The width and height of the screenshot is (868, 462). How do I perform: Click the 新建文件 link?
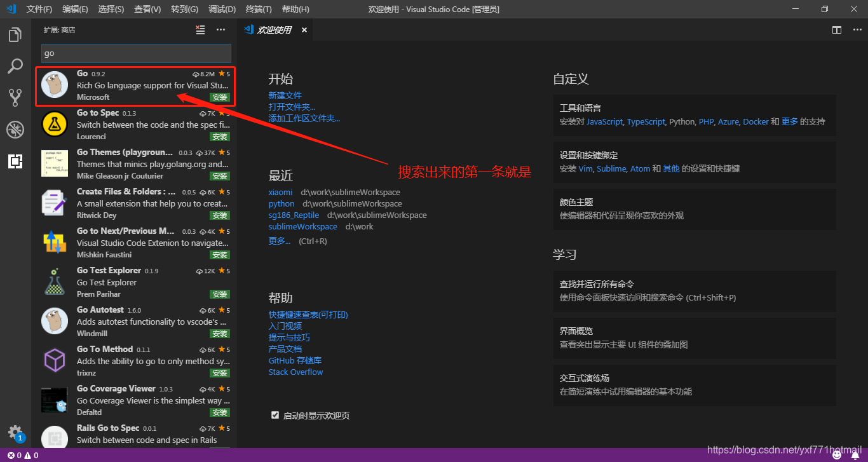(x=285, y=95)
